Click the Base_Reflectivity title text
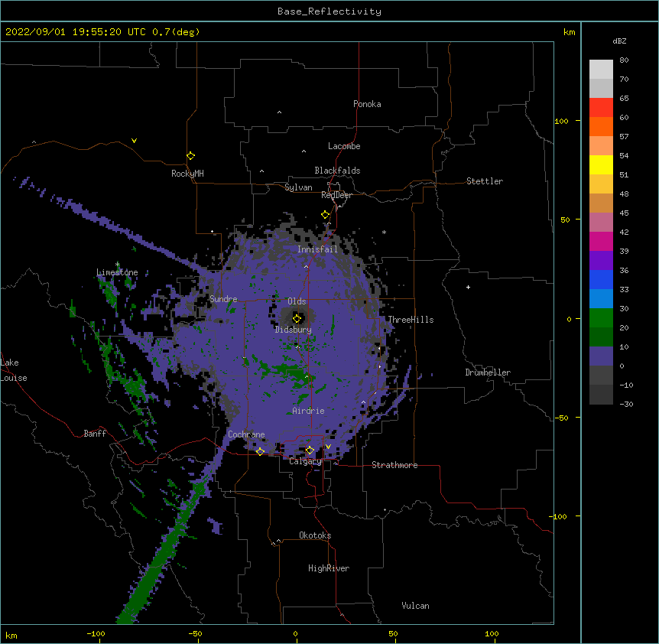This screenshot has height=644, width=659. tap(329, 11)
